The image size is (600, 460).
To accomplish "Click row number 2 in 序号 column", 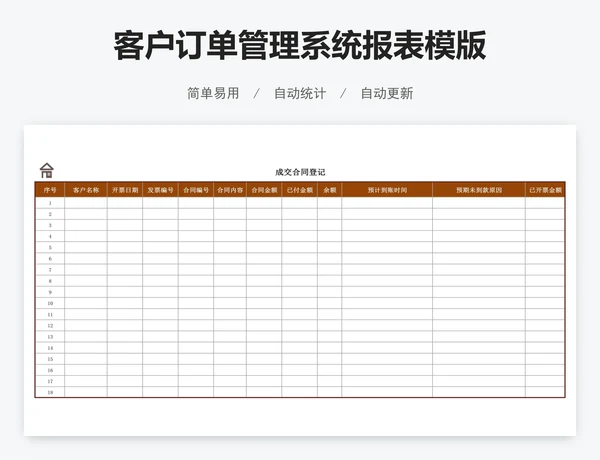I will [x=50, y=214].
